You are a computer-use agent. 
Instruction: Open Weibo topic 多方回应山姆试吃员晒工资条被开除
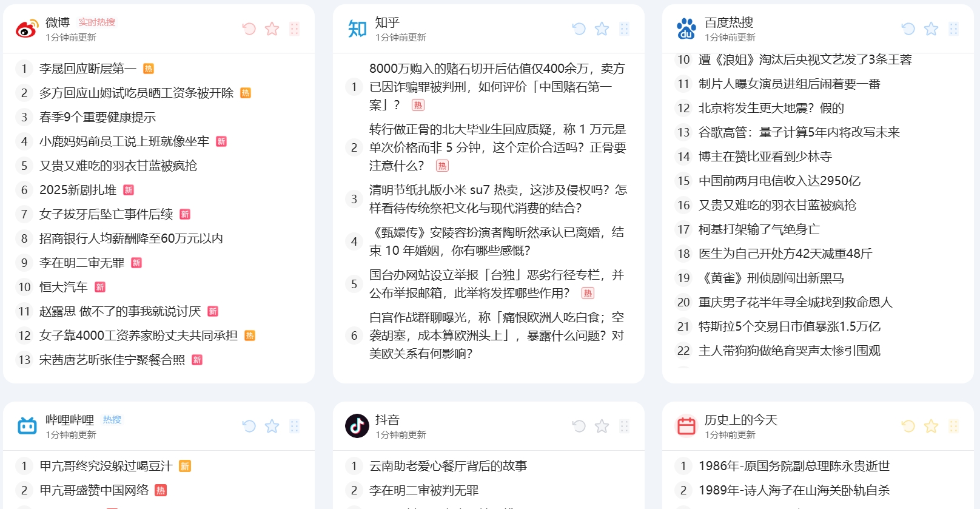136,93
